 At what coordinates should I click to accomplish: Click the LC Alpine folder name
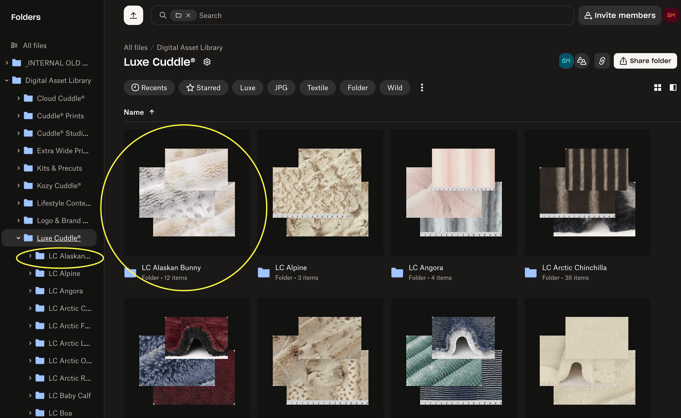(291, 268)
